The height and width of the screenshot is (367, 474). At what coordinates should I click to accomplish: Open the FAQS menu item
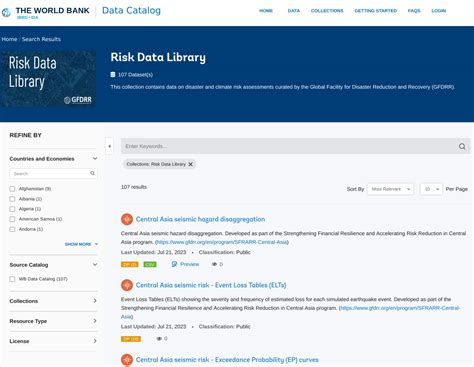[x=414, y=11]
